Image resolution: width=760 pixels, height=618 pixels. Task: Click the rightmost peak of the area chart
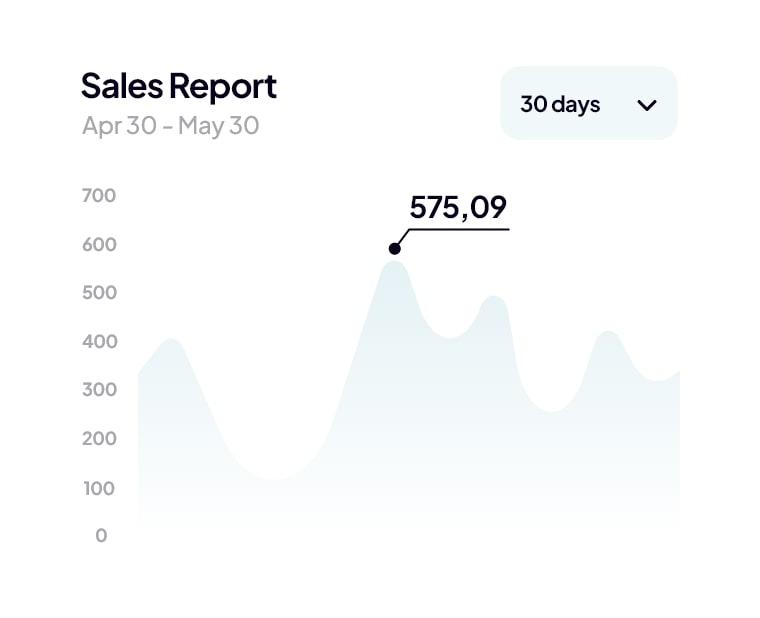(x=607, y=334)
